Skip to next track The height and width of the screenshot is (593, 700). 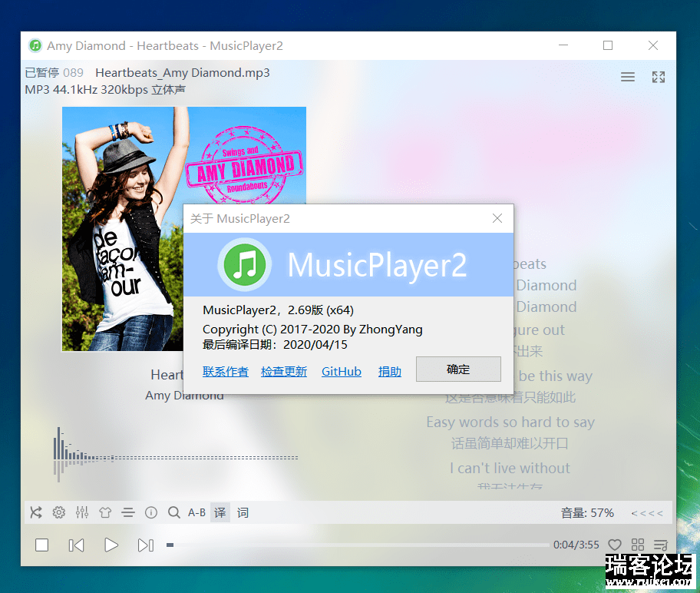click(146, 545)
